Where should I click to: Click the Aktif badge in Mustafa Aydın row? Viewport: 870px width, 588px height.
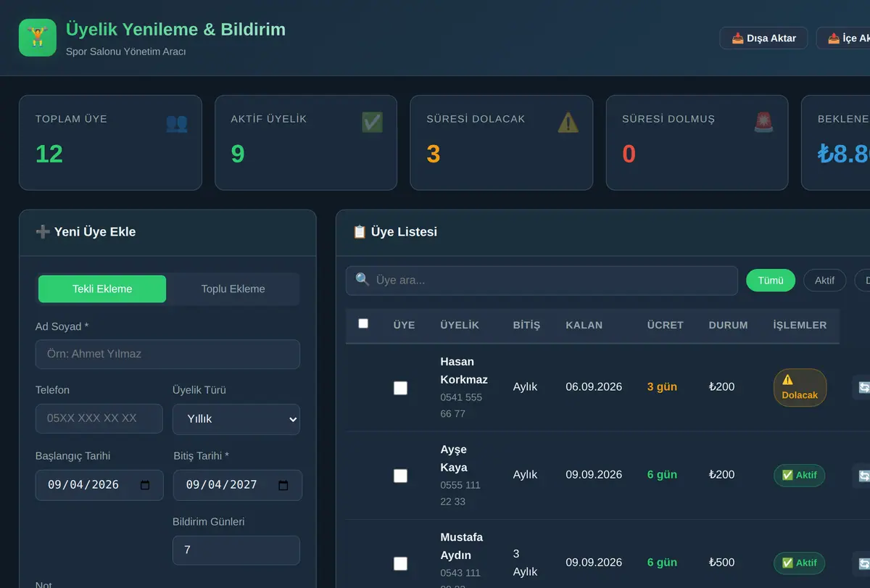pos(799,563)
